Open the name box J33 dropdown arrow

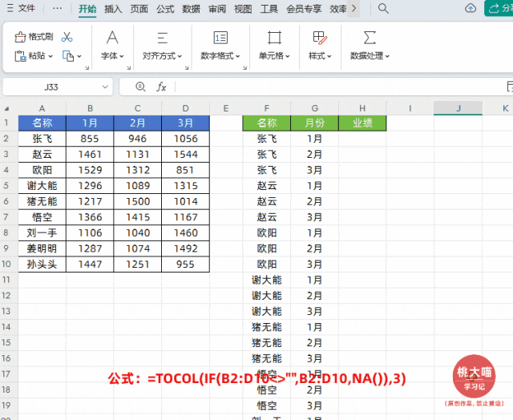coord(105,87)
